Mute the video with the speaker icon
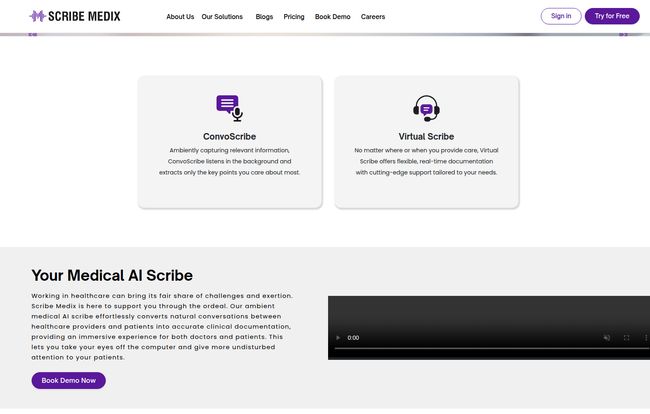 [x=606, y=338]
